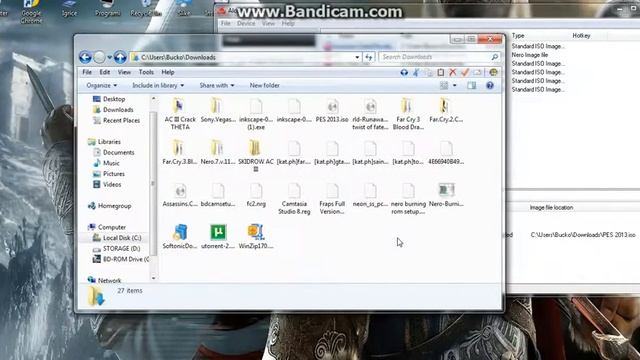
Task: Select Desktop in the navigation pane
Action: [x=109, y=99]
